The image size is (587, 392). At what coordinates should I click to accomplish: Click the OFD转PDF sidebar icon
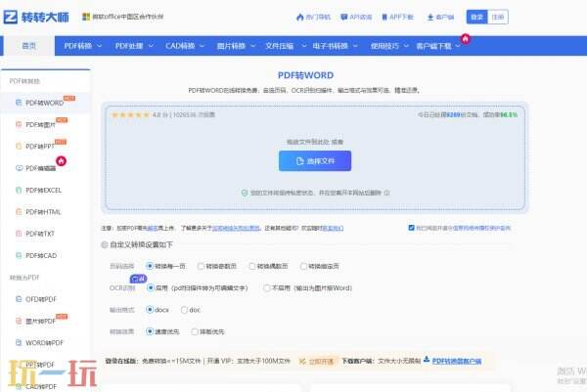coord(19,299)
